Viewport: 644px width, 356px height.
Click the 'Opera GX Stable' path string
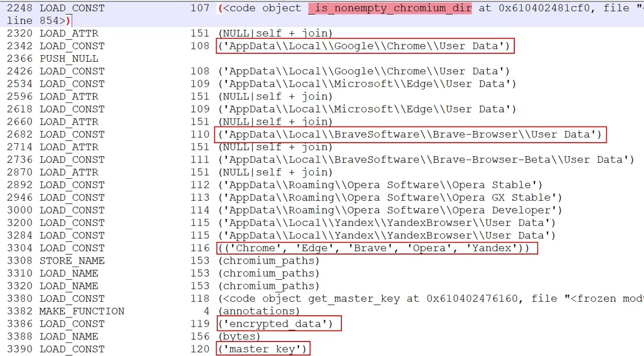tap(391, 197)
